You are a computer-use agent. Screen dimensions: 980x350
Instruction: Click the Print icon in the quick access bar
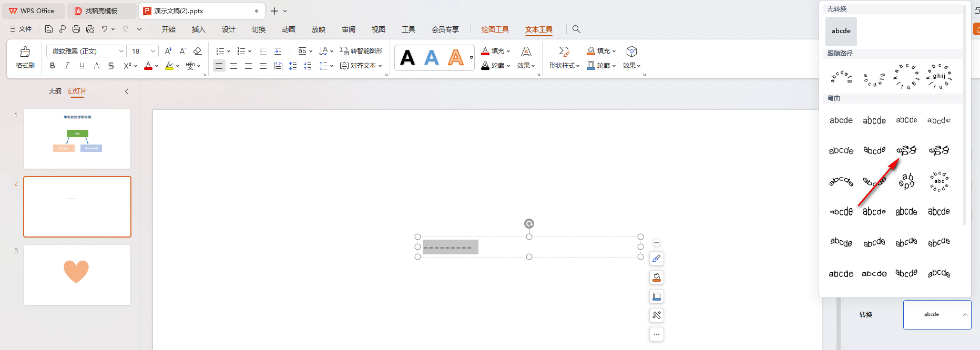(x=76, y=29)
